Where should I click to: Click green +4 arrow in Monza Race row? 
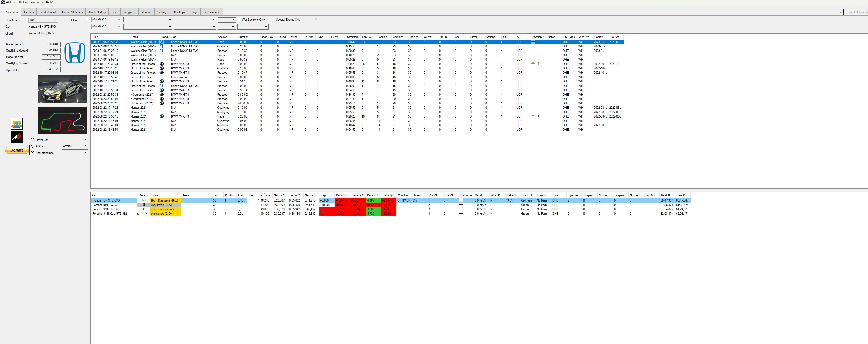click(x=533, y=116)
